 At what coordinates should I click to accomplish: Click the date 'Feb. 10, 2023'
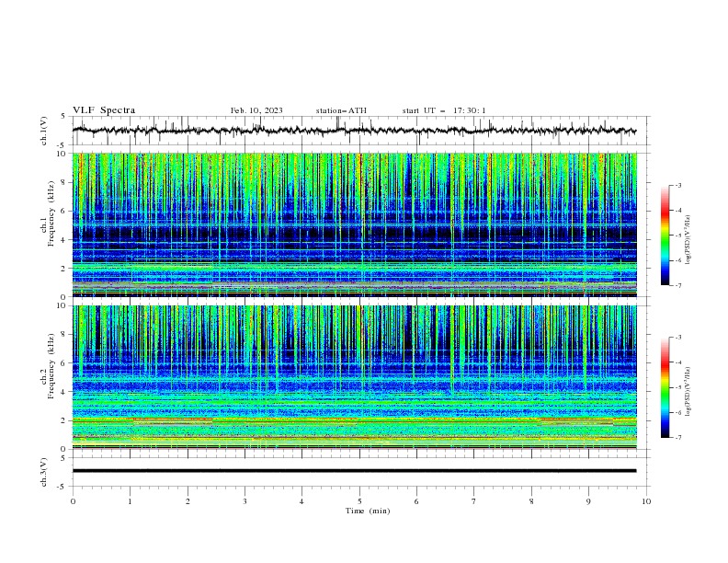(256, 110)
